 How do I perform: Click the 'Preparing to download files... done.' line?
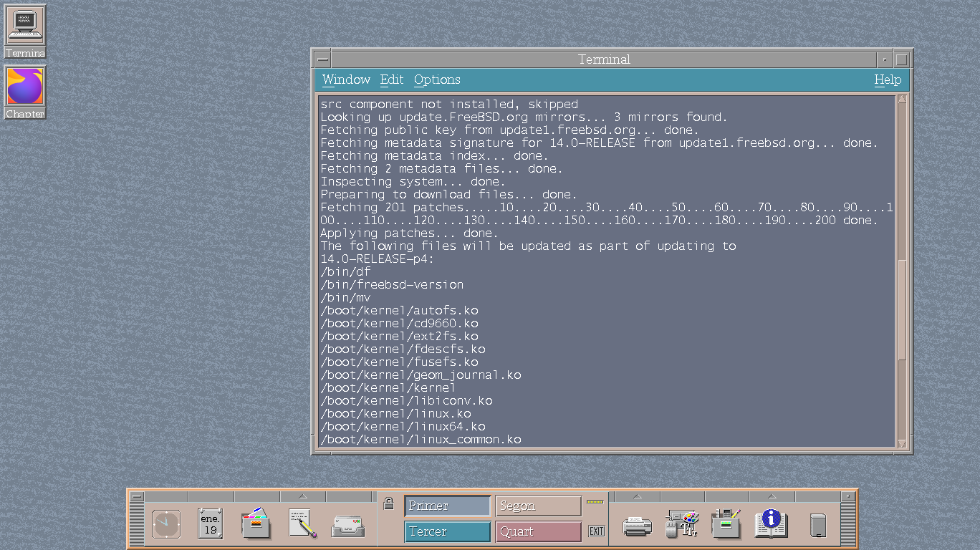pyautogui.click(x=448, y=195)
